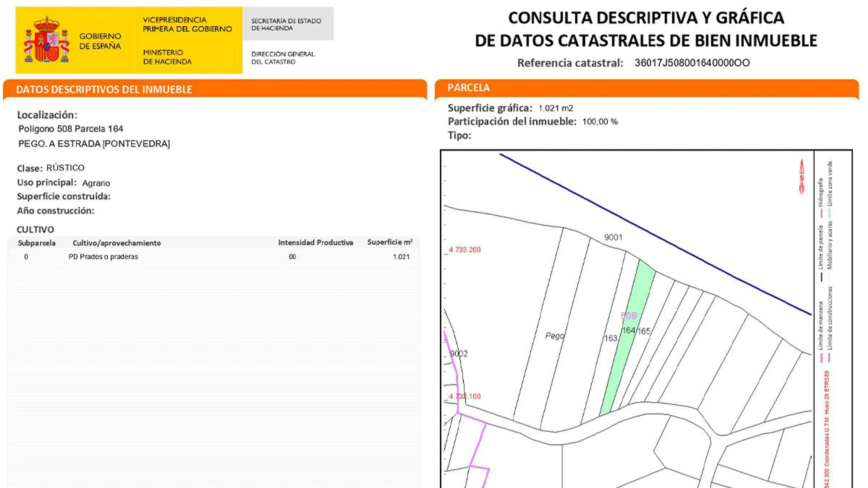Click the PD Prados o praderas row

pyautogui.click(x=103, y=257)
